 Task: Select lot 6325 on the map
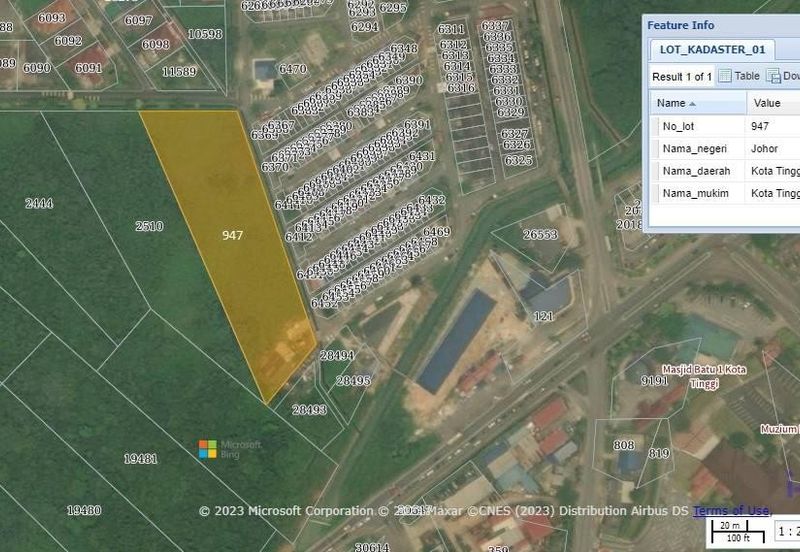point(518,161)
